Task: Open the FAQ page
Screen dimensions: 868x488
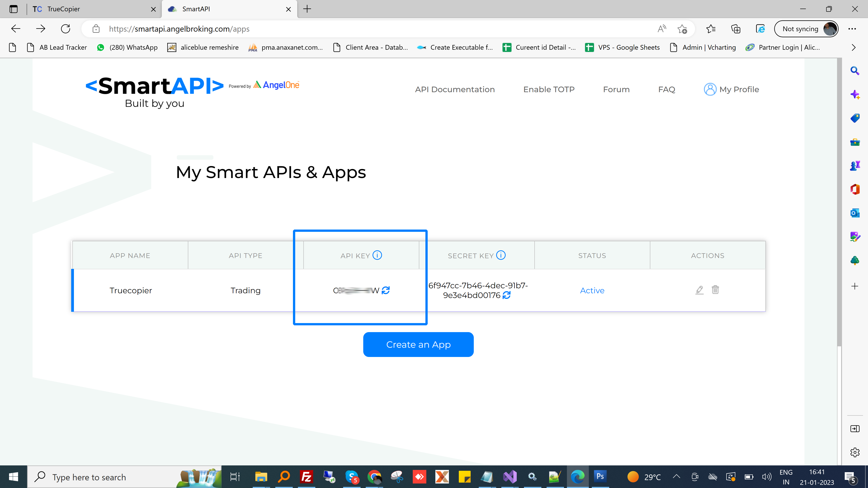Action: [667, 89]
